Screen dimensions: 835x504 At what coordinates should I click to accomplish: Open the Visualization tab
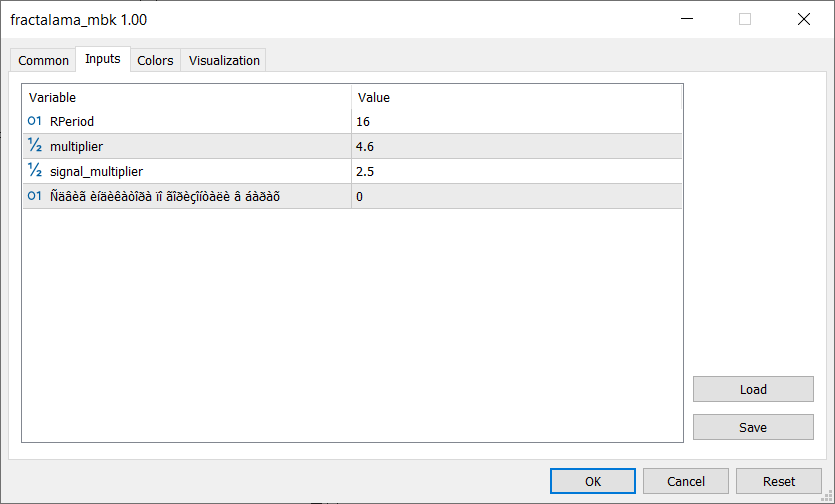224,60
